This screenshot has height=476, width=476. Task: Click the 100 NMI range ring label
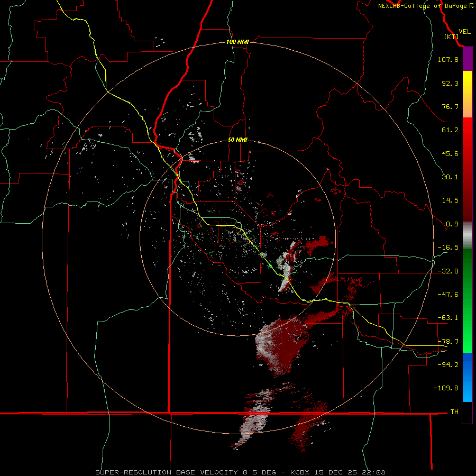click(x=237, y=42)
